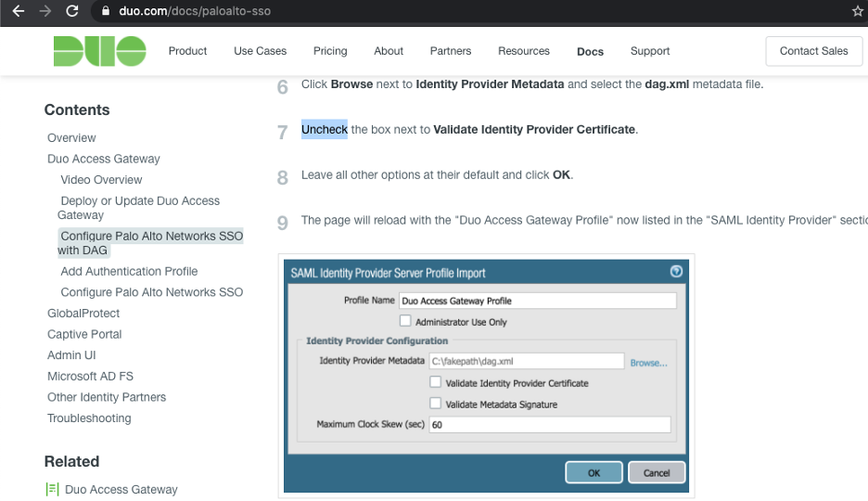Click the Profile Name text field
Screen dimensions: 868x501
tap(538, 301)
